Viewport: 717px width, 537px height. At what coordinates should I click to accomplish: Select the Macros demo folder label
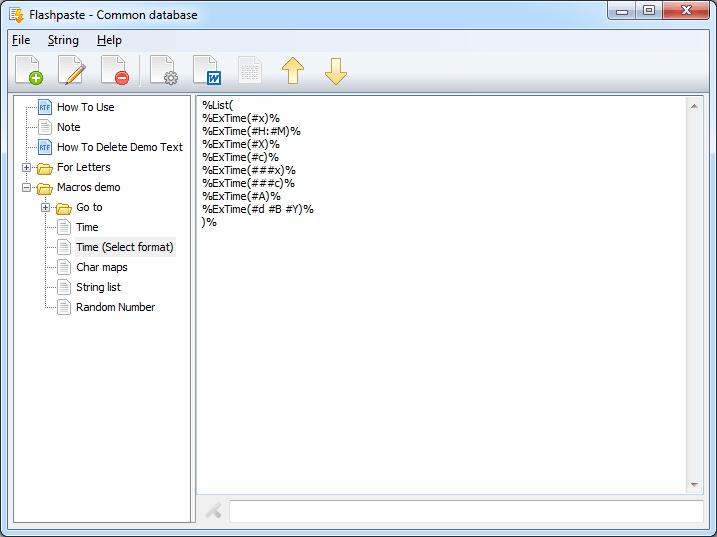pos(89,187)
